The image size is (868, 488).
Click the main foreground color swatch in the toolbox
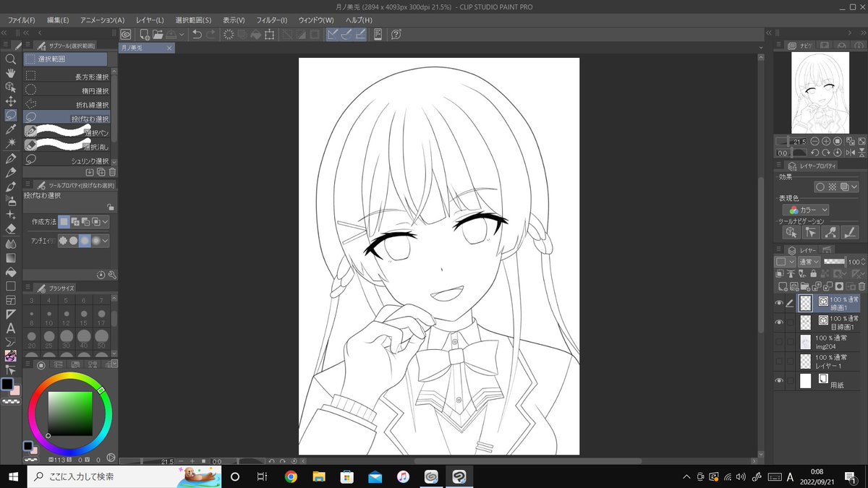click(7, 384)
